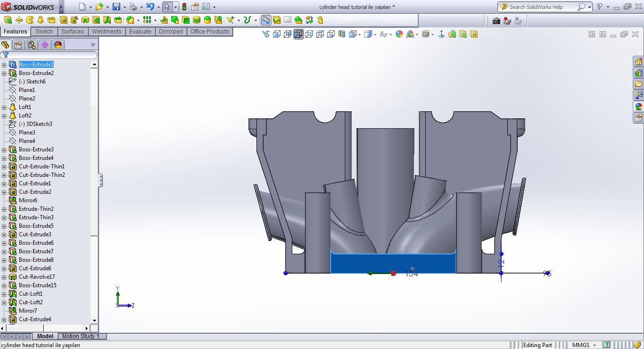Switch to the Sketch tab

[44, 32]
